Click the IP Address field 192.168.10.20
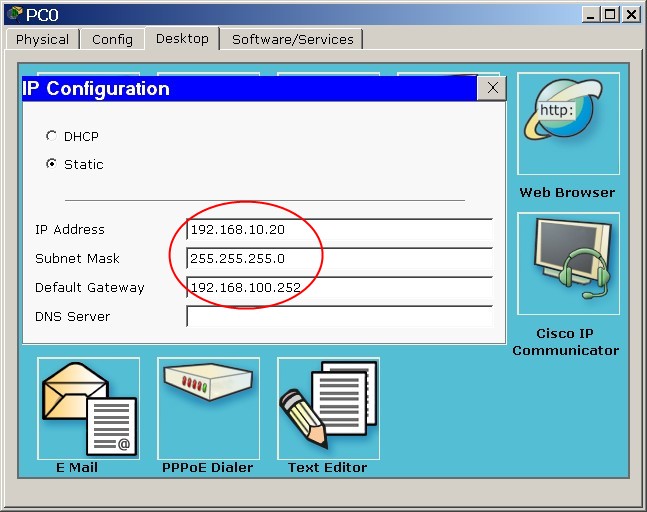Screen dimensions: 647x512 [x=339, y=229]
